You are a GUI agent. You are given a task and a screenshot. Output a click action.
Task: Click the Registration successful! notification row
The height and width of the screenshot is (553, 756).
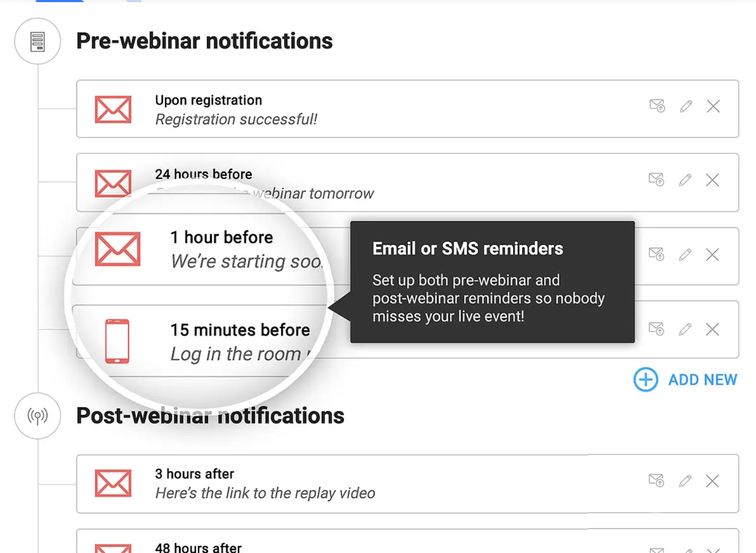[236, 119]
